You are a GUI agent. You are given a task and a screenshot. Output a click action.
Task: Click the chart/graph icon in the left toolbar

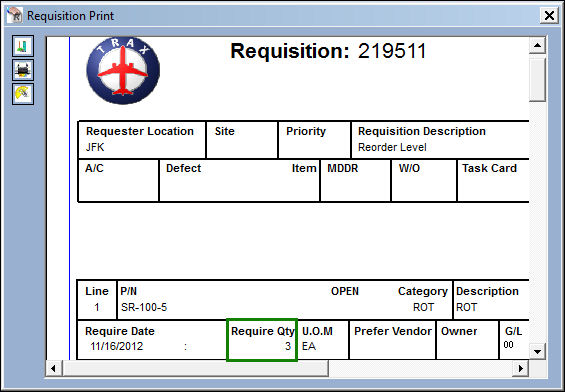[23, 46]
